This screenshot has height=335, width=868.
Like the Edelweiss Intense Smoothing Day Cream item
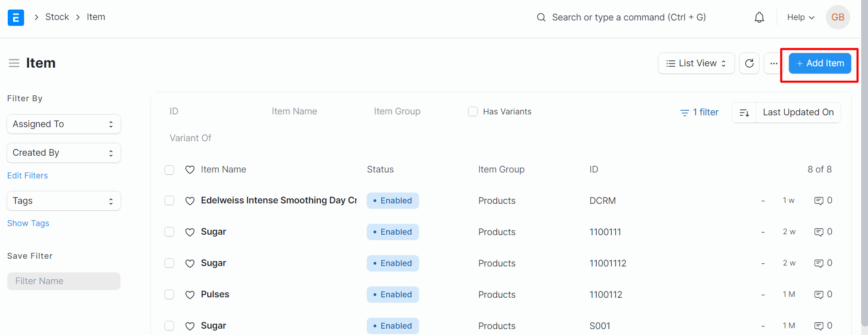coord(190,201)
